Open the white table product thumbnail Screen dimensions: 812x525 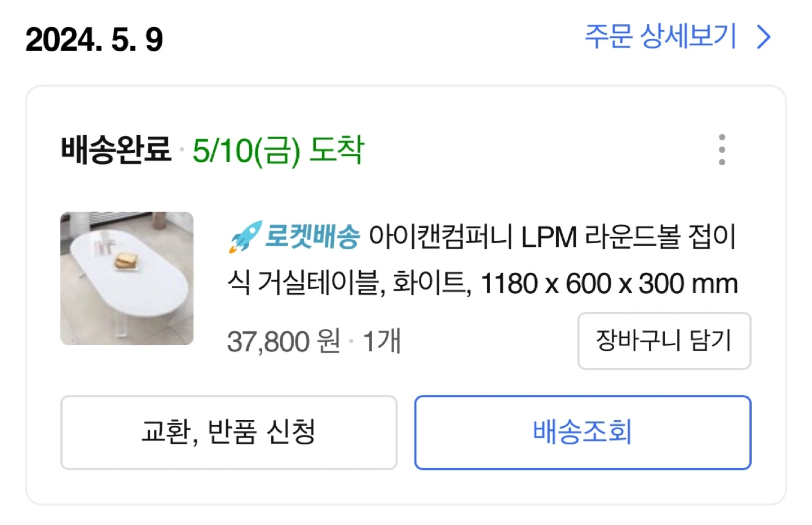(x=127, y=279)
